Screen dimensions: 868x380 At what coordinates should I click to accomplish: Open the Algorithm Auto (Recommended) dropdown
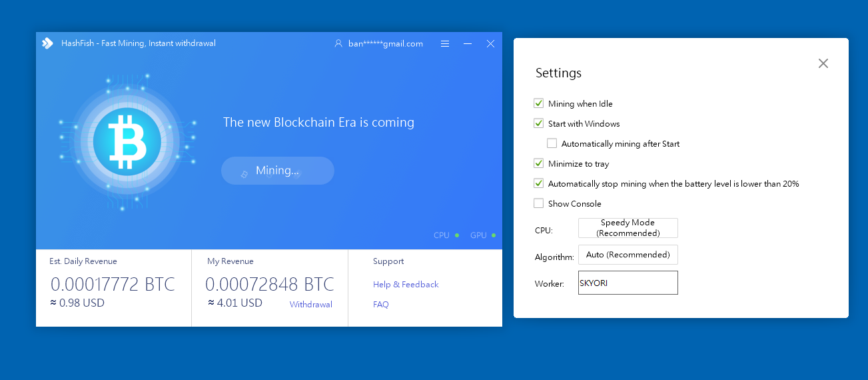pos(628,255)
